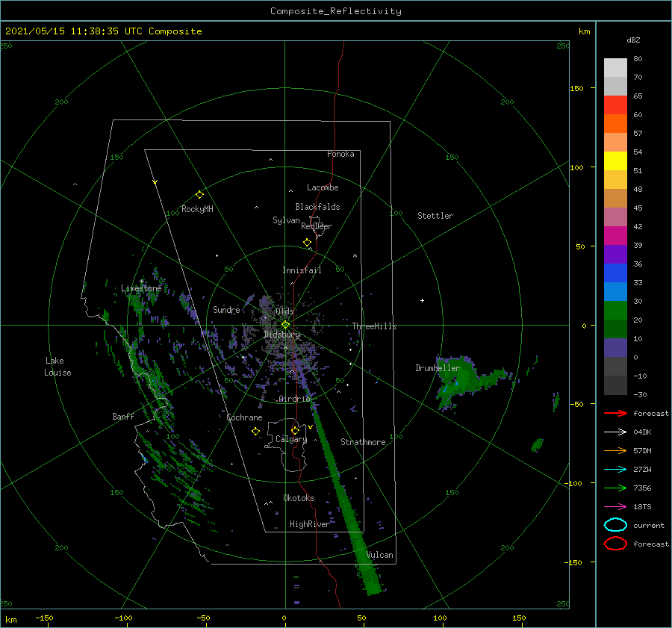Click the HighRiver city label
The width and height of the screenshot is (672, 628).
click(x=309, y=524)
